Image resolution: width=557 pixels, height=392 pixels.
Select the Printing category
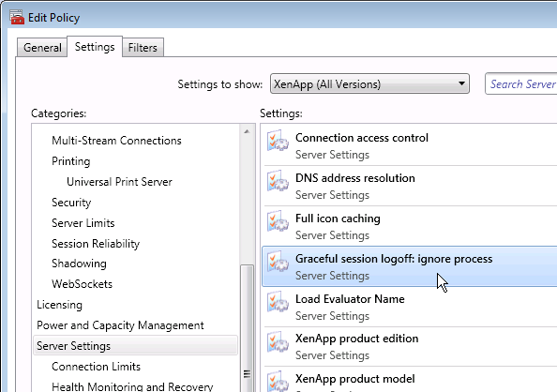tap(71, 161)
